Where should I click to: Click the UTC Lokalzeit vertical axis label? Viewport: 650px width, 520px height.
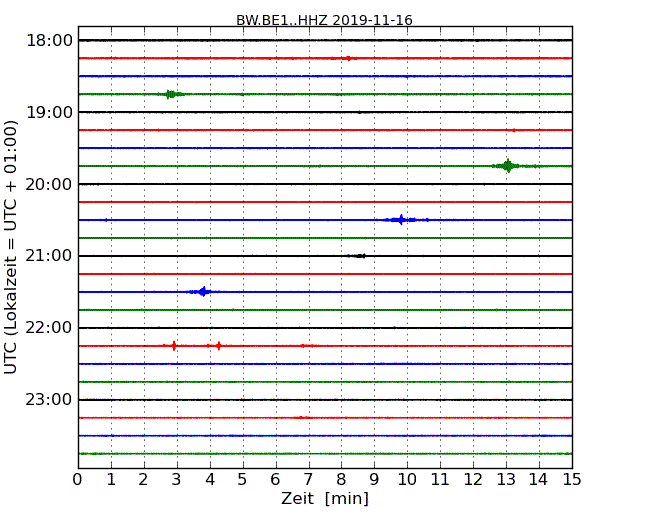point(10,248)
